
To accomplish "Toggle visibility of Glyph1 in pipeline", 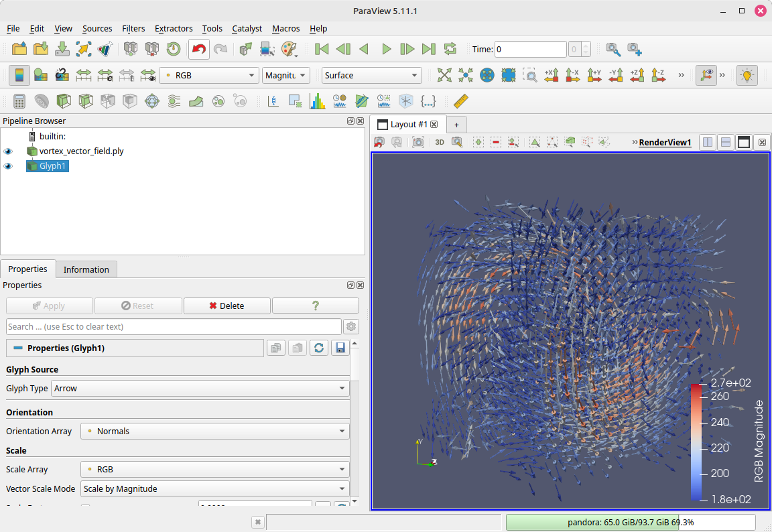I will pos(9,166).
